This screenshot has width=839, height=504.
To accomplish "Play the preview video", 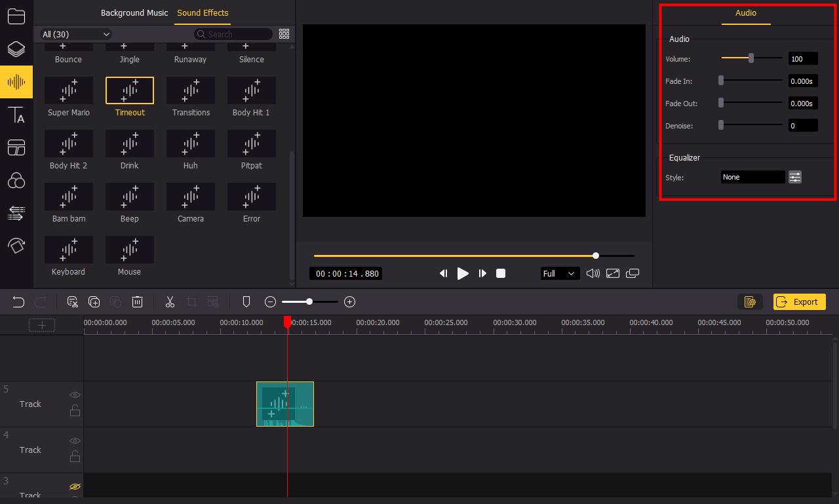I will pyautogui.click(x=463, y=273).
